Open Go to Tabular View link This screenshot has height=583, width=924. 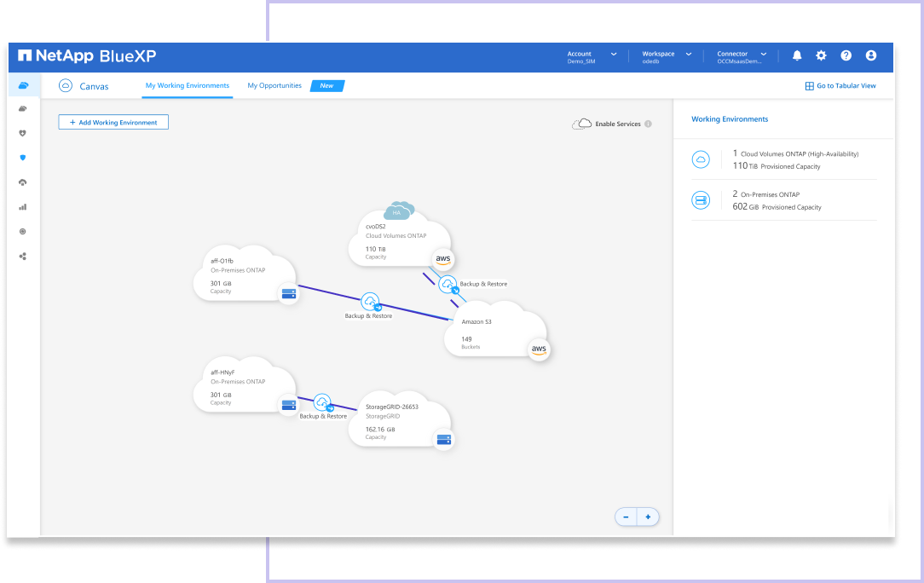click(x=840, y=86)
